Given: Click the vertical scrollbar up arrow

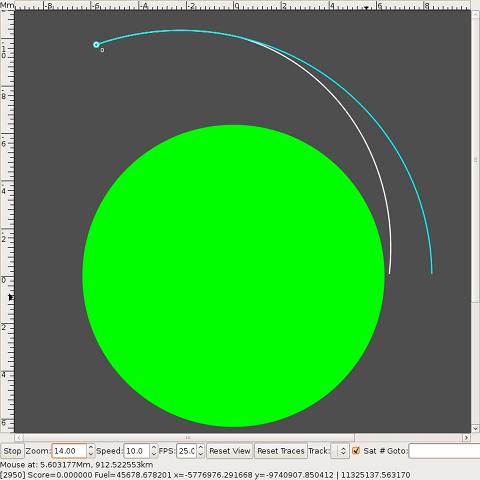Looking at the screenshot, I should point(475,14).
